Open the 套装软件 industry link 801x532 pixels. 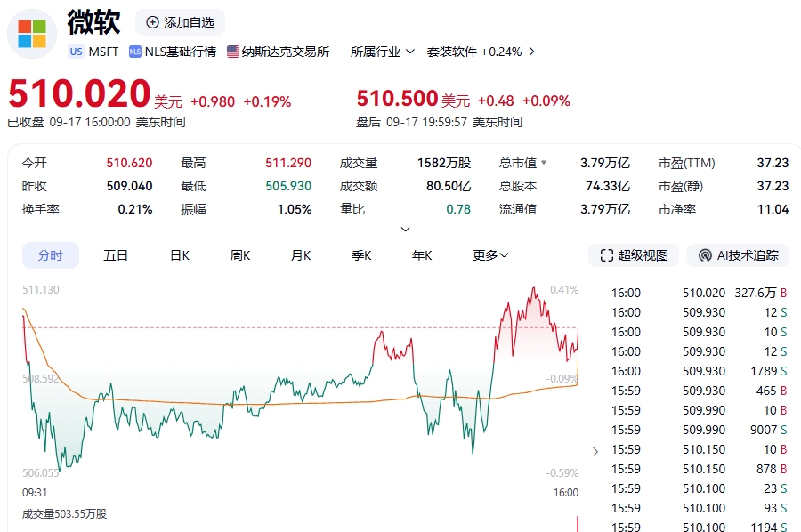pos(452,52)
